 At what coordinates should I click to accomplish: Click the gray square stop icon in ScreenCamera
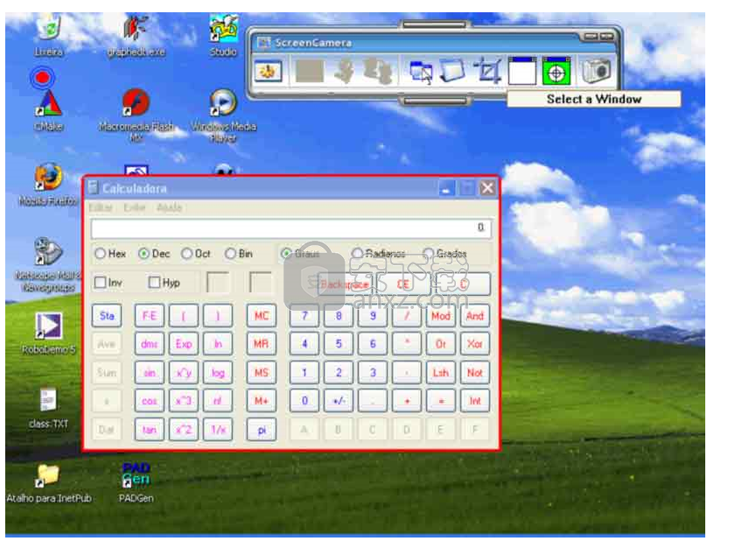pos(309,72)
